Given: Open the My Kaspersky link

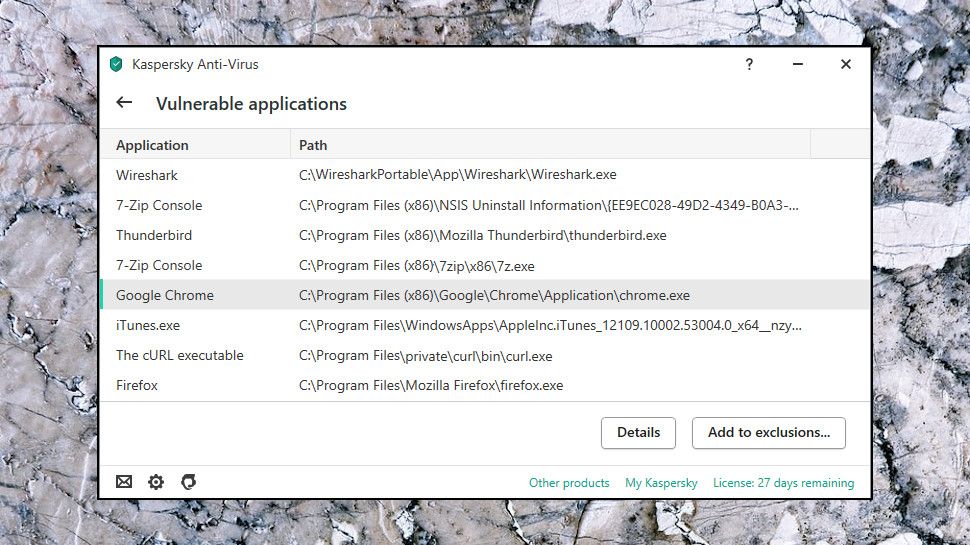Looking at the screenshot, I should [x=661, y=483].
